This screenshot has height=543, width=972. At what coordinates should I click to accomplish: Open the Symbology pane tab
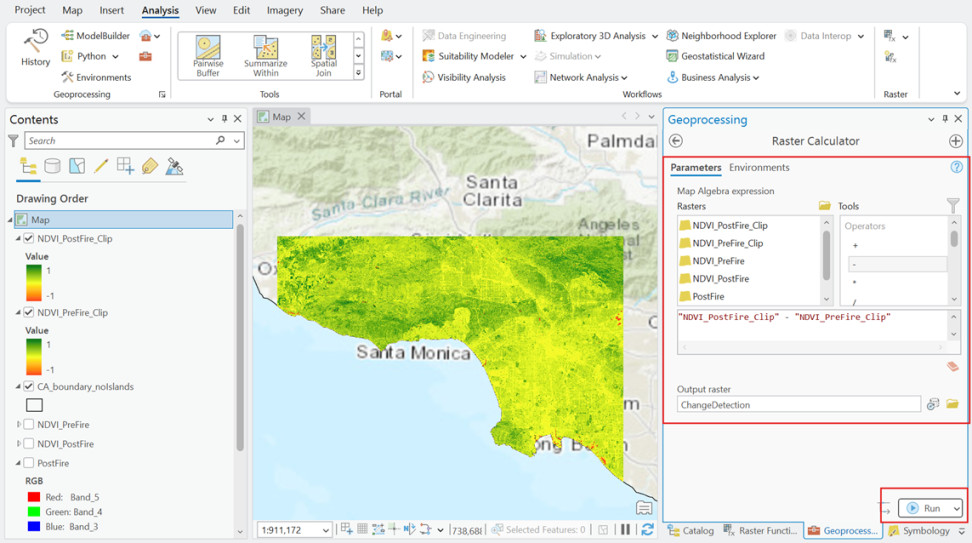pos(919,531)
